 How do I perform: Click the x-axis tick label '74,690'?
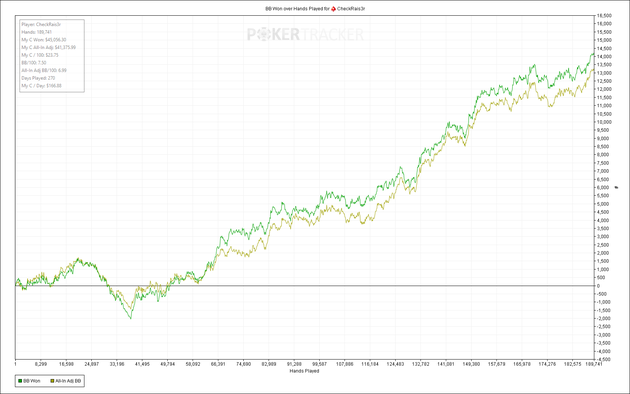(243, 364)
